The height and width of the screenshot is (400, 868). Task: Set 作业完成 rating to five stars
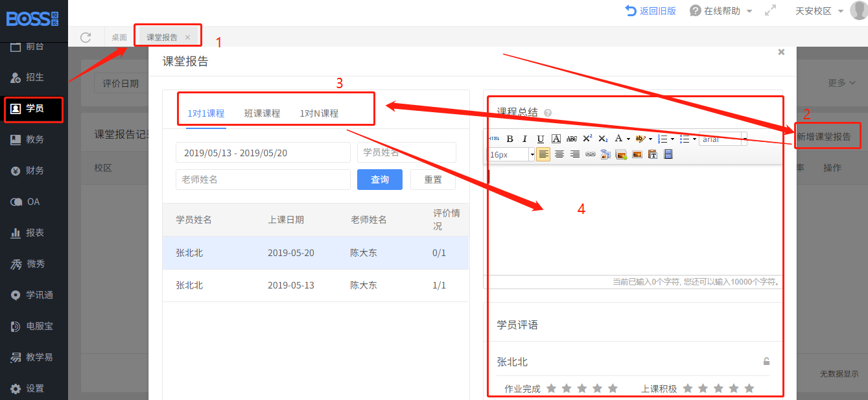pos(613,388)
